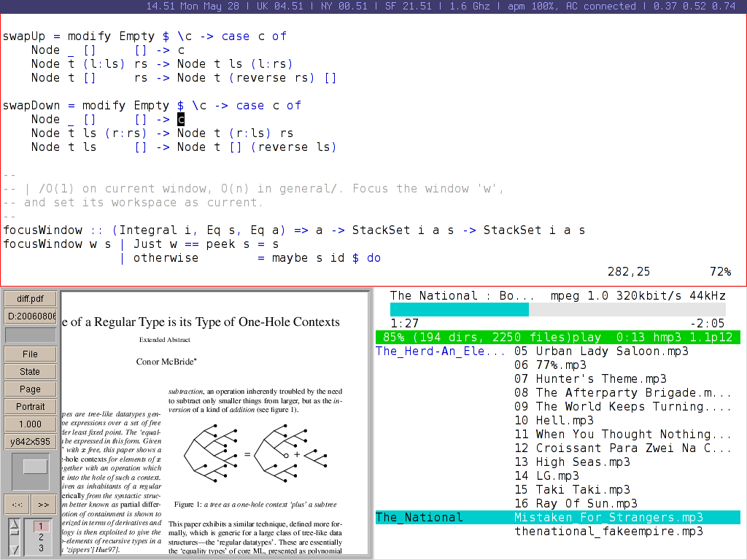Select track 06 77%.mp3
Image resolution: width=747 pixels, height=560 pixels.
coord(550,365)
